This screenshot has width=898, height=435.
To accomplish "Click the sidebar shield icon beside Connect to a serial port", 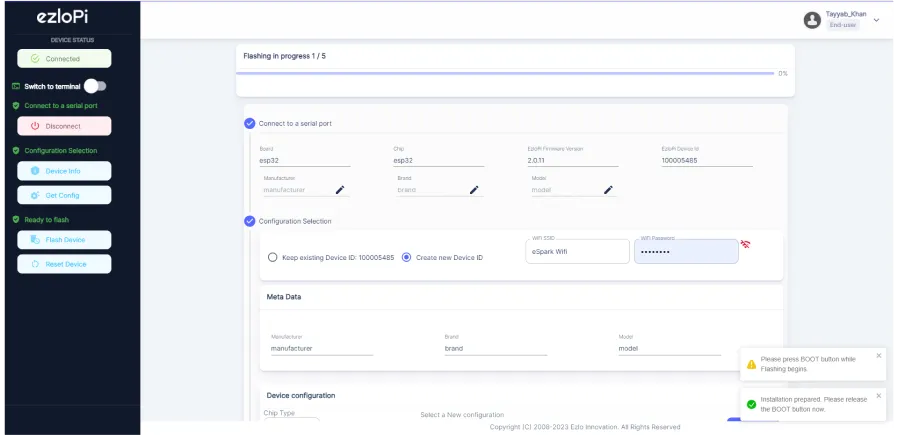I will click(16, 105).
